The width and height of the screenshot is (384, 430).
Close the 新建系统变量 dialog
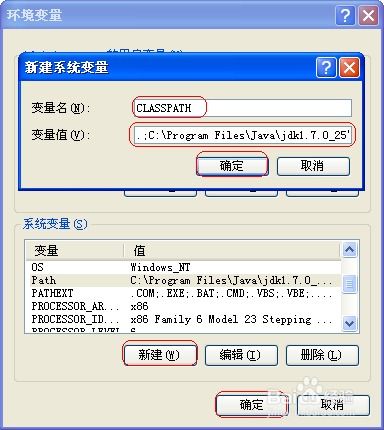(349, 68)
